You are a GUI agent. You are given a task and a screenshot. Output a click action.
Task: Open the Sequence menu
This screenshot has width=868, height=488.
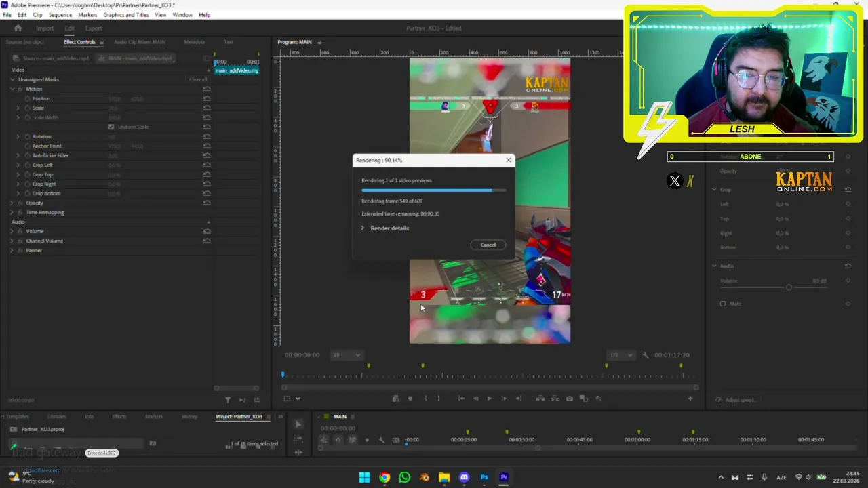click(60, 15)
